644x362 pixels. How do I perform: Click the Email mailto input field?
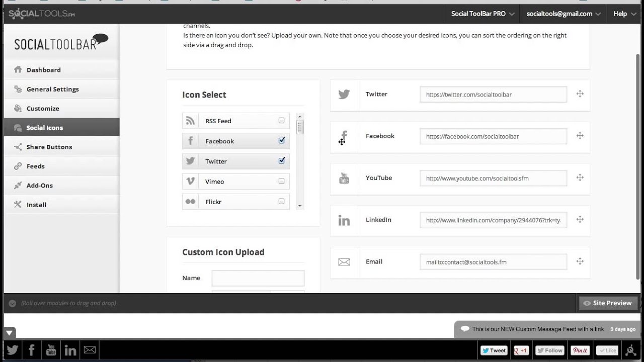pyautogui.click(x=494, y=262)
